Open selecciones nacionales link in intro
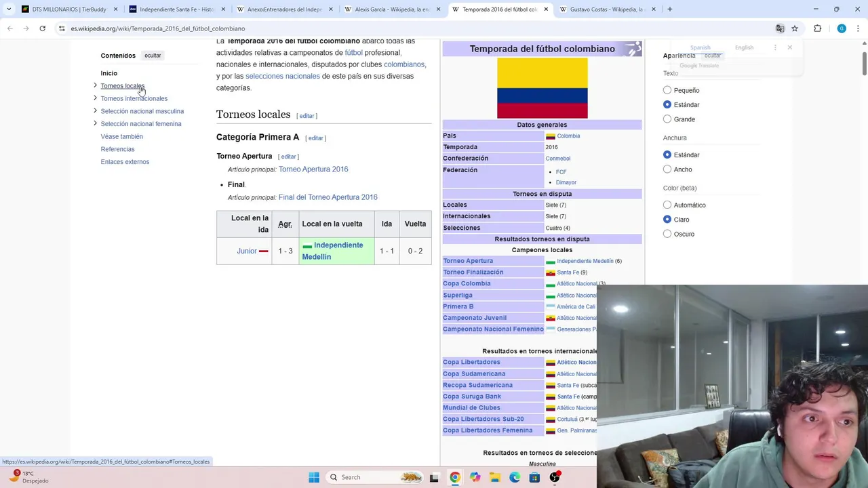Image resolution: width=868 pixels, height=488 pixels. coord(282,76)
